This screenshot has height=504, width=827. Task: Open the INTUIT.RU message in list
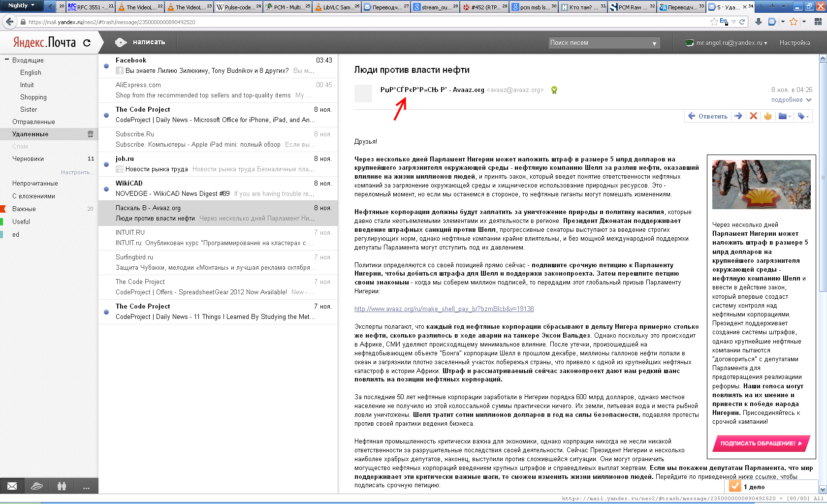pos(218,238)
